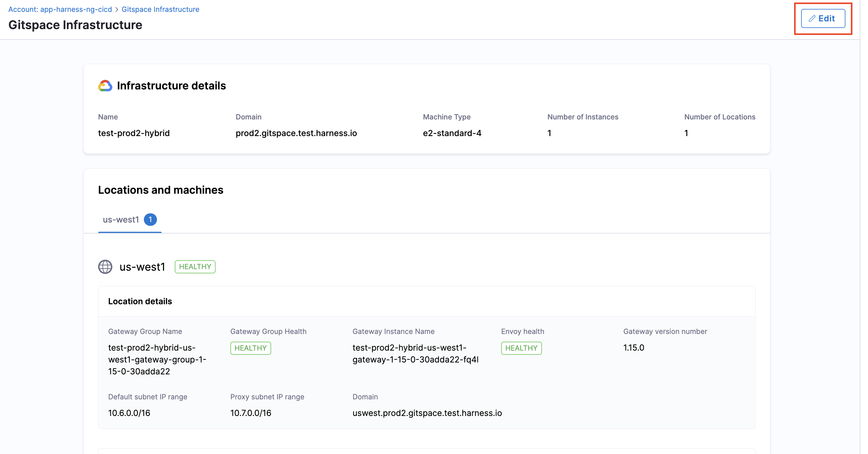Open the Gitspace Infrastructure breadcrumb link
This screenshot has width=868, height=454.
(x=161, y=9)
